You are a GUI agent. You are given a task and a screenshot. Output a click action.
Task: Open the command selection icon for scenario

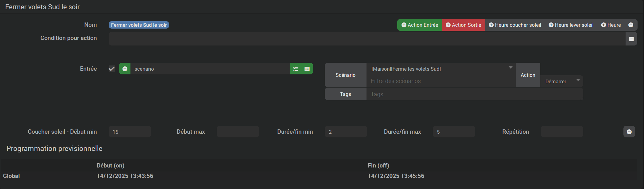click(x=307, y=69)
